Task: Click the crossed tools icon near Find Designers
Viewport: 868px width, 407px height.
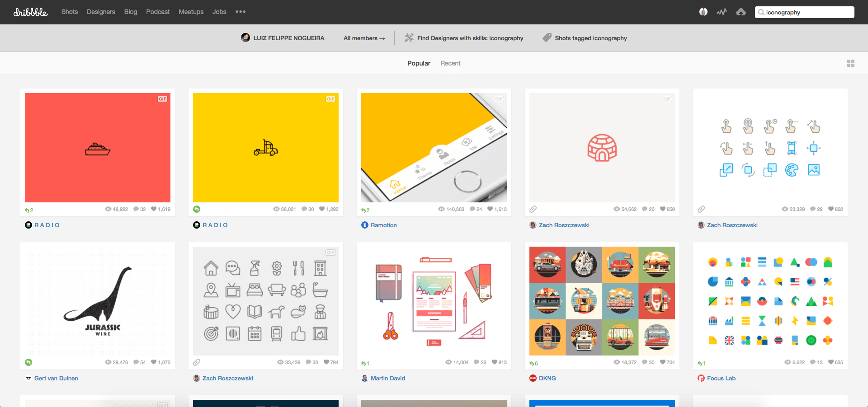Action: pos(408,38)
